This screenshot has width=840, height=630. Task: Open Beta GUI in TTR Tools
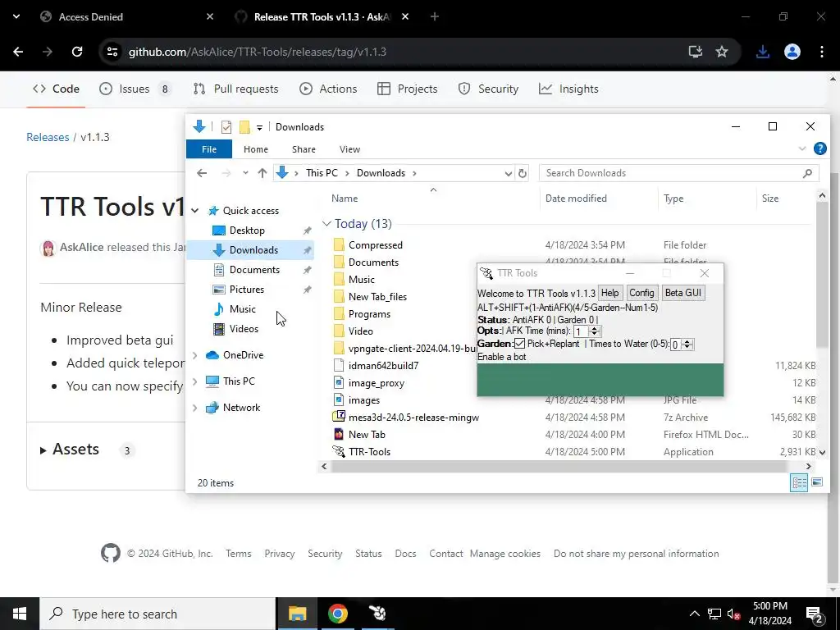point(683,293)
